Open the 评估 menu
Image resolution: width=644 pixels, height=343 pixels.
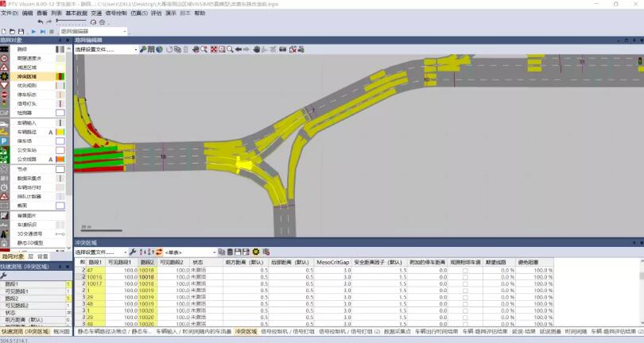tap(156, 13)
